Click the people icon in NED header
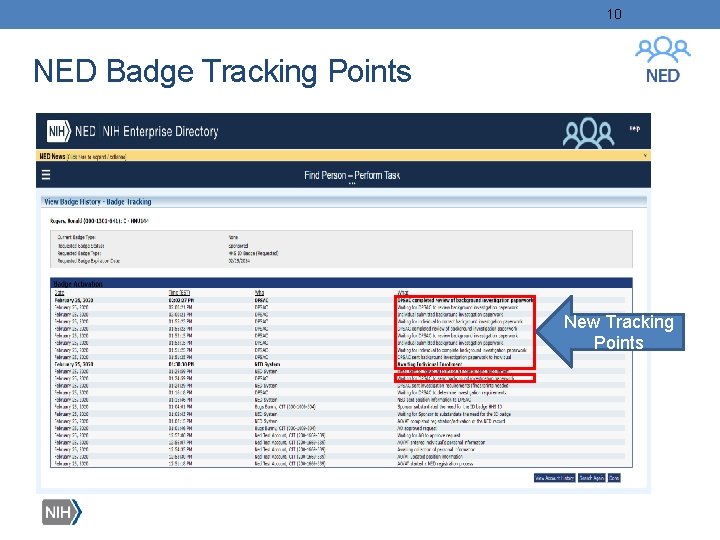This screenshot has height=540, width=720. pyautogui.click(x=589, y=133)
